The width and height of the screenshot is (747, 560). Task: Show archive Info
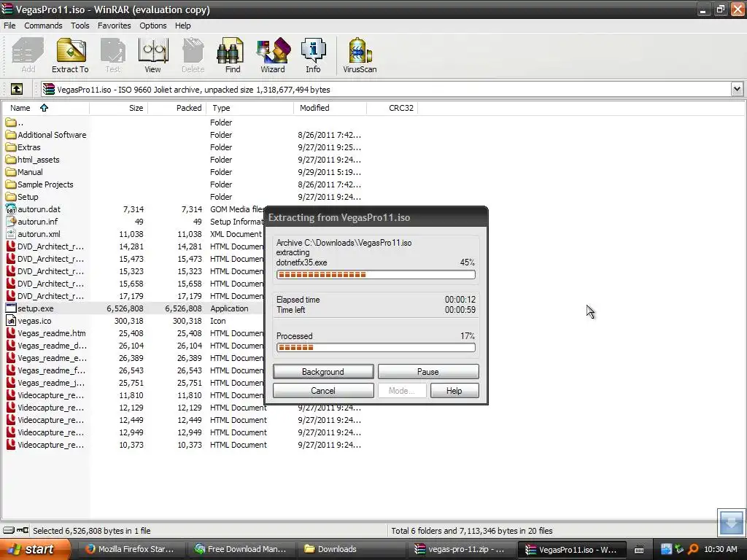[x=313, y=55]
